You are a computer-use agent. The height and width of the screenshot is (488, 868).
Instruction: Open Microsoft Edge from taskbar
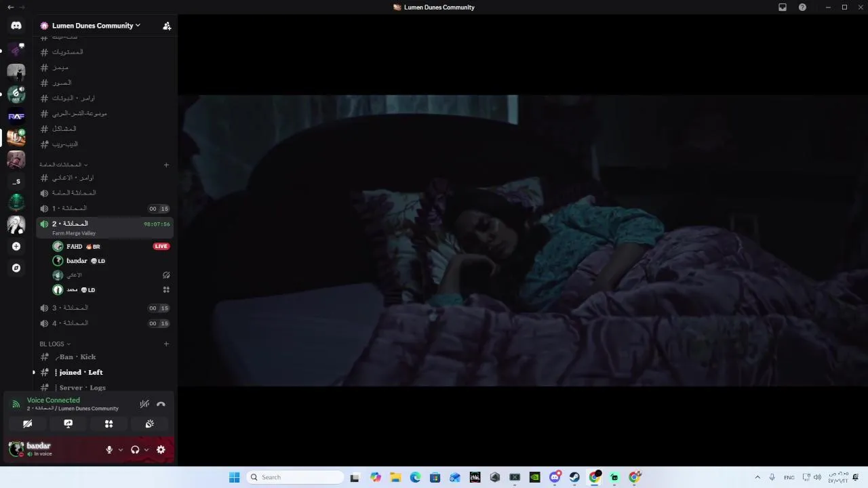point(415,477)
